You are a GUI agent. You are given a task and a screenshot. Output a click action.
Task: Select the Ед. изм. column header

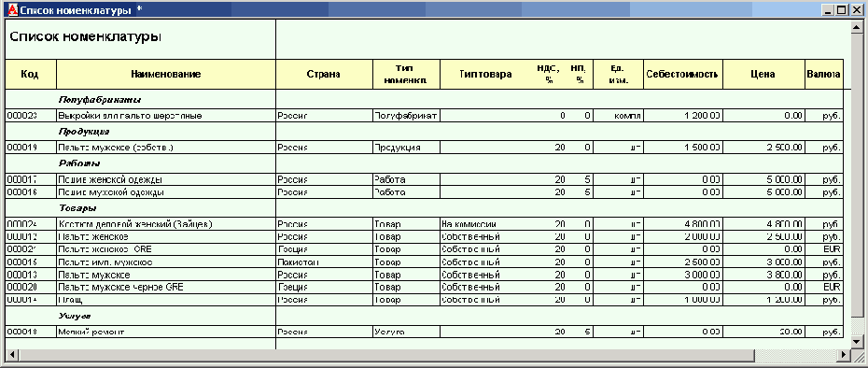[x=619, y=75]
